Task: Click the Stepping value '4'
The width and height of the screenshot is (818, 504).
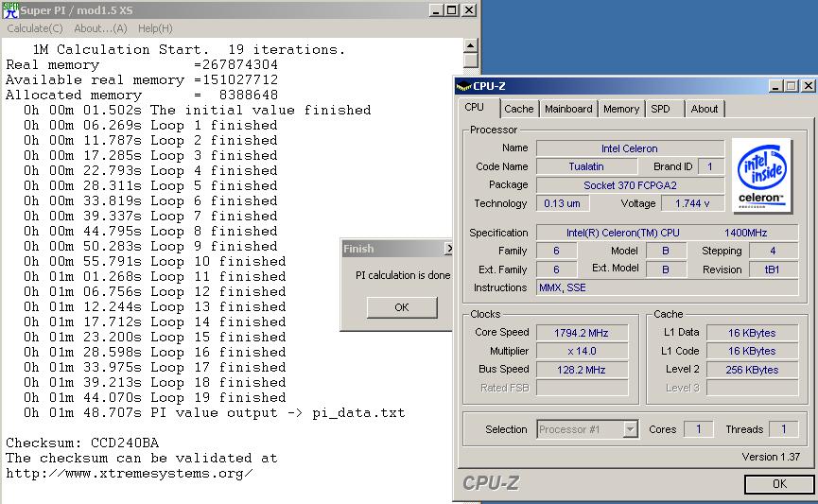Action: [x=774, y=251]
